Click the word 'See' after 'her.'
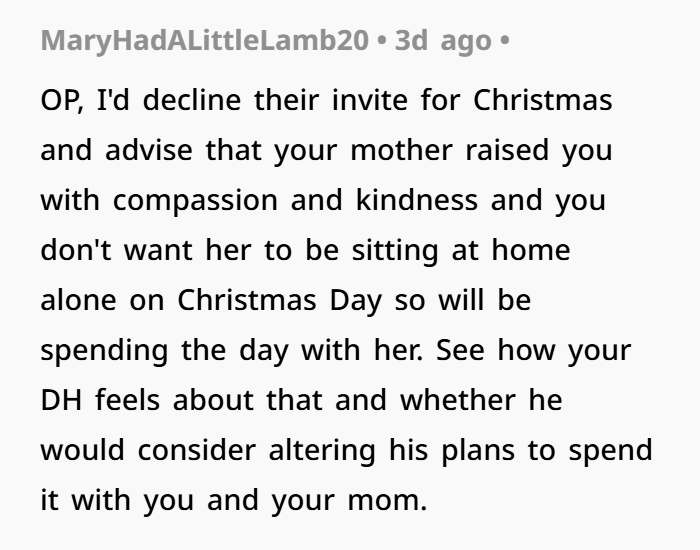This screenshot has height=550, width=700. click(460, 350)
